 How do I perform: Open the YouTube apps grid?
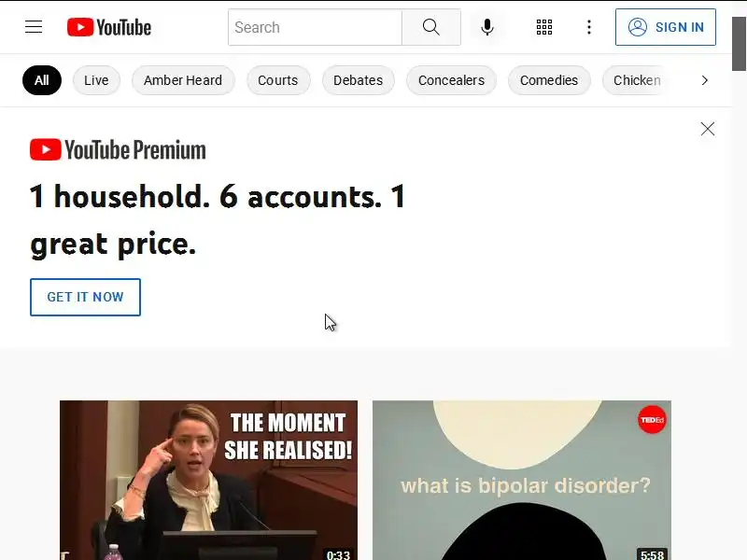click(x=544, y=27)
